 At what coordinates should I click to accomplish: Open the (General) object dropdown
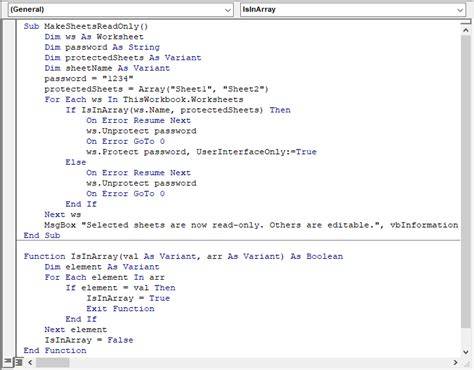(x=121, y=10)
